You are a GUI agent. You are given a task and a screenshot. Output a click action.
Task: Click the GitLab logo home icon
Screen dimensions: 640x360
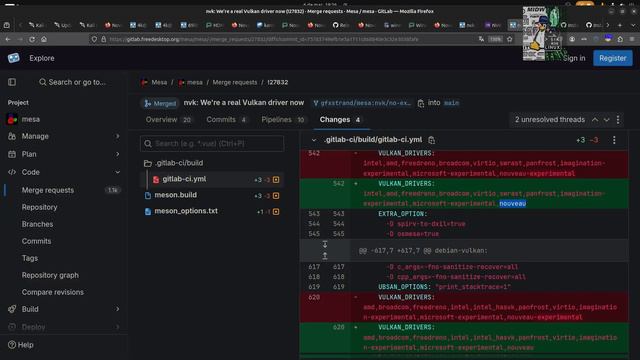(x=13, y=58)
